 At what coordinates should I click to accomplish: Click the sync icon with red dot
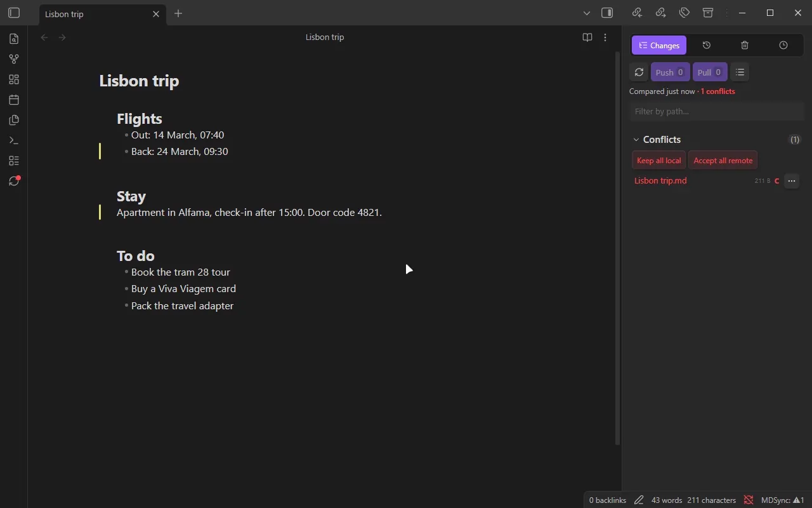(14, 181)
